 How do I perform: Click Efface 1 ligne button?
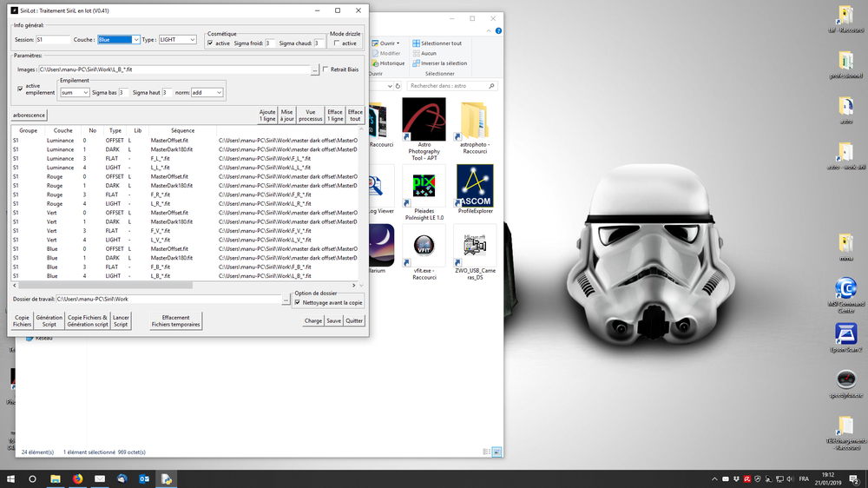coord(335,115)
